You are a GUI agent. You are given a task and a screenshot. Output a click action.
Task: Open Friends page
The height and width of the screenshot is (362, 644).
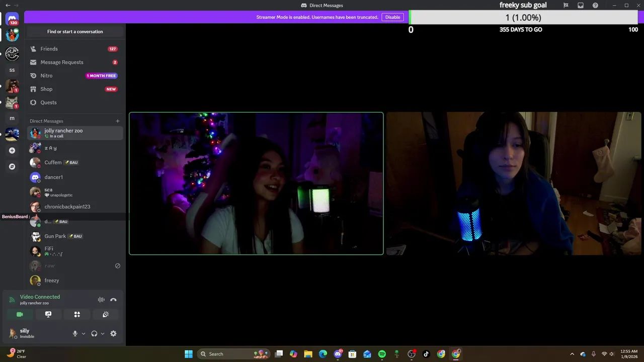pyautogui.click(x=74, y=49)
